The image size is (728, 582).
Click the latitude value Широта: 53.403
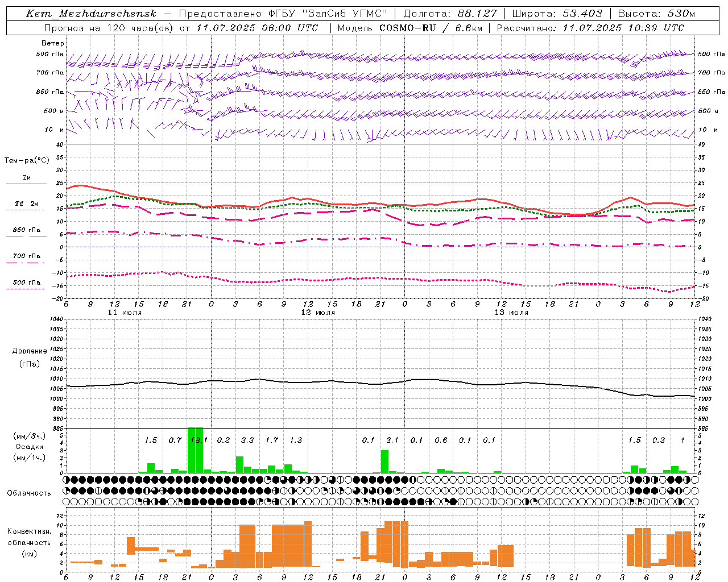557,14
